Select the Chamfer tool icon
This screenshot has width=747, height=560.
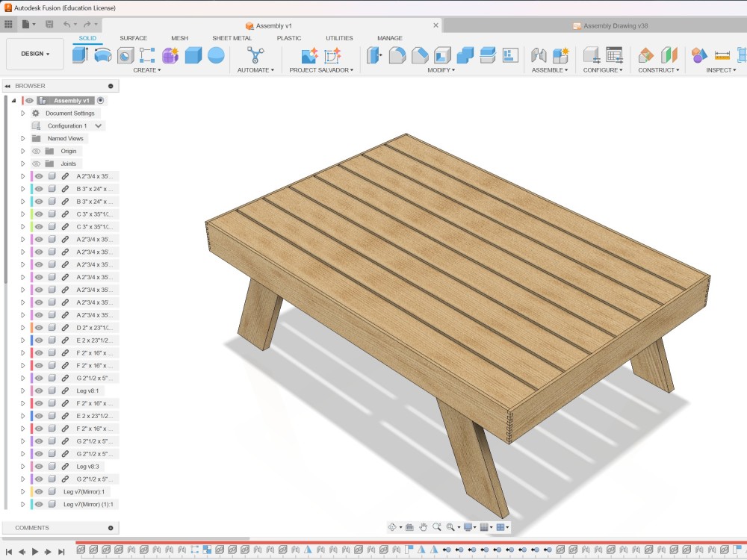(x=420, y=55)
